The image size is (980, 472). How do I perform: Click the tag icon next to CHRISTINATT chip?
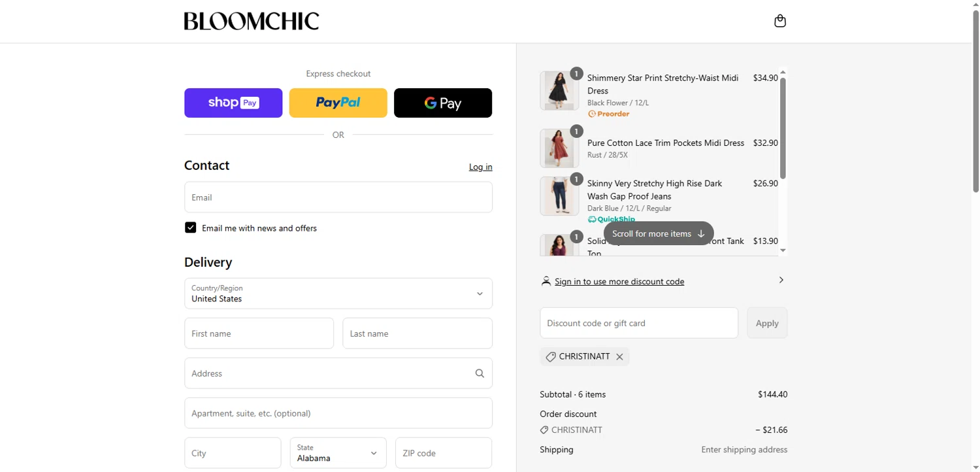[x=551, y=357]
